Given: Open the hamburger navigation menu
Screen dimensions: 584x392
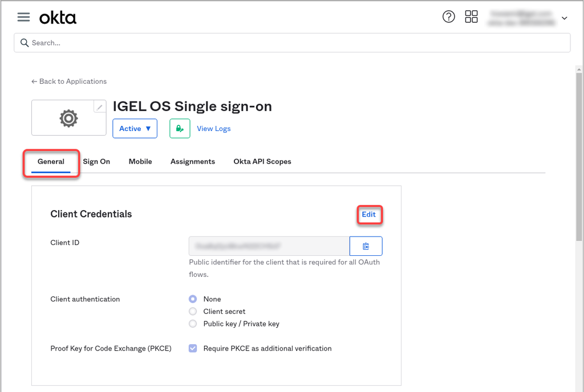Looking at the screenshot, I should (x=23, y=17).
